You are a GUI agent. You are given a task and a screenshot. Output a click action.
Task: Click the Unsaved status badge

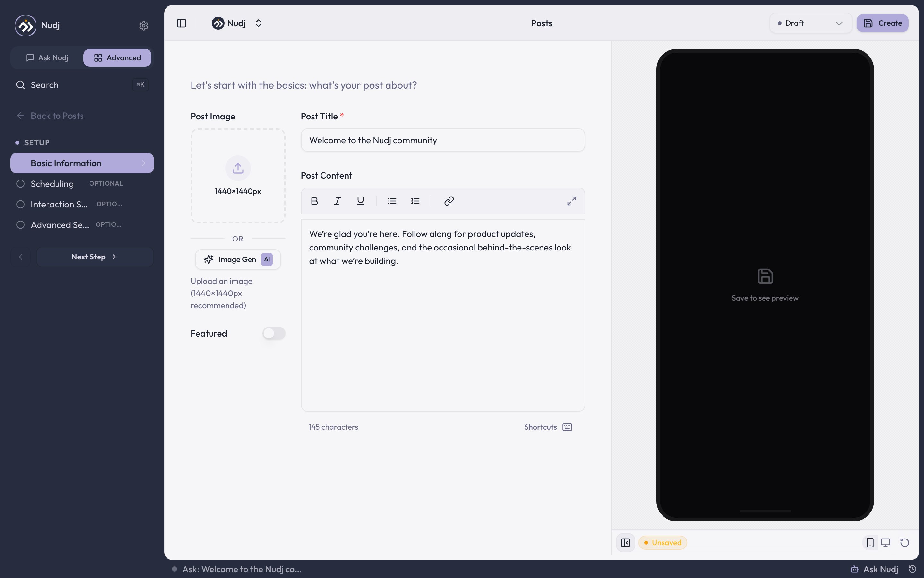coord(663,543)
